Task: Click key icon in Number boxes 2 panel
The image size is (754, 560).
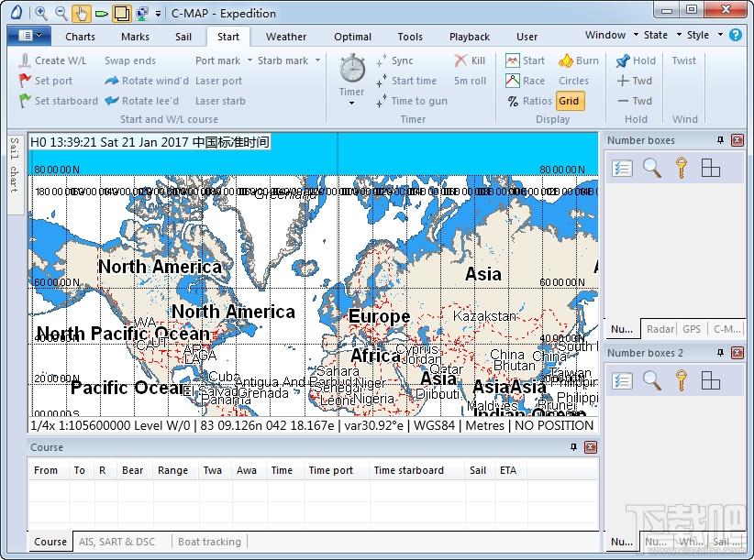Action: click(x=681, y=380)
